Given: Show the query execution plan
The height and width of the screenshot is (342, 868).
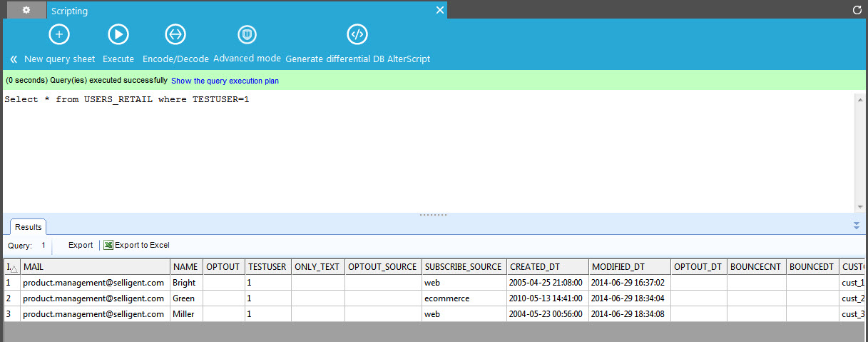Looking at the screenshot, I should click(x=225, y=81).
